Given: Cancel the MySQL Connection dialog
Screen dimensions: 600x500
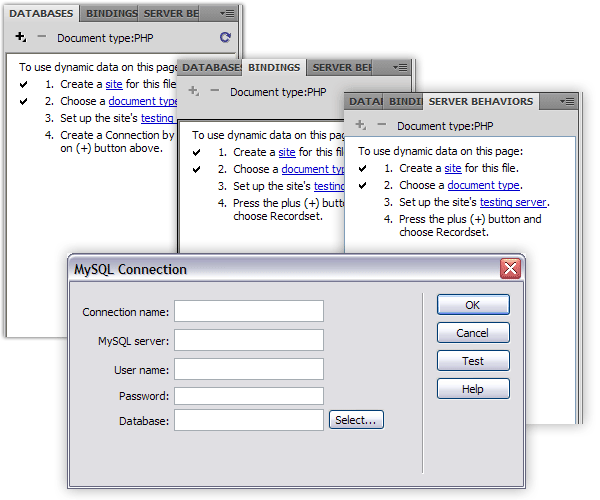Looking at the screenshot, I should (x=473, y=333).
